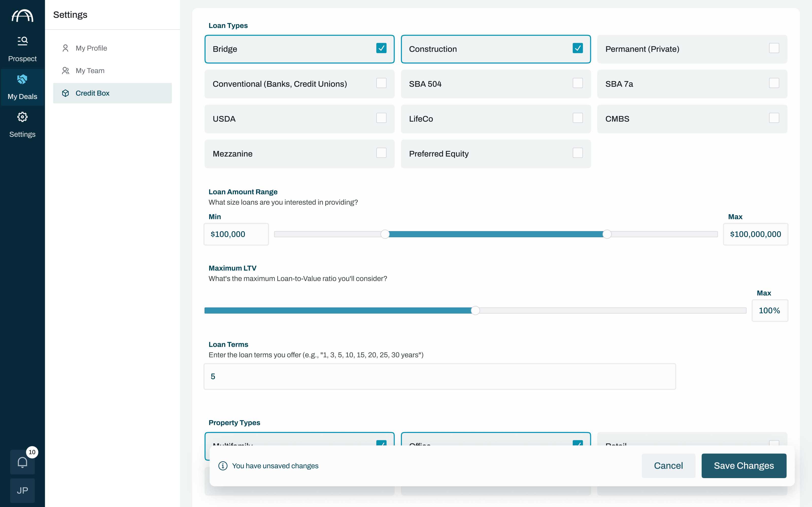The image size is (812, 507).
Task: Tick the CMBS loan type checkbox
Action: pyautogui.click(x=774, y=118)
